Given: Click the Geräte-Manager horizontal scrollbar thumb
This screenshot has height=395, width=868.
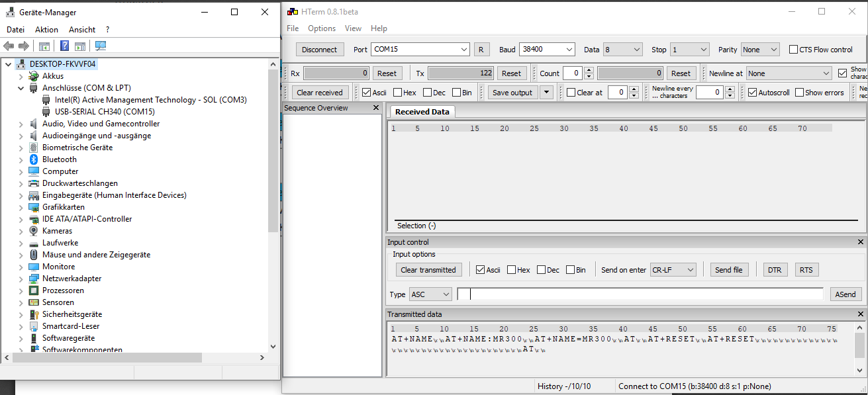Looking at the screenshot, I should [x=106, y=358].
